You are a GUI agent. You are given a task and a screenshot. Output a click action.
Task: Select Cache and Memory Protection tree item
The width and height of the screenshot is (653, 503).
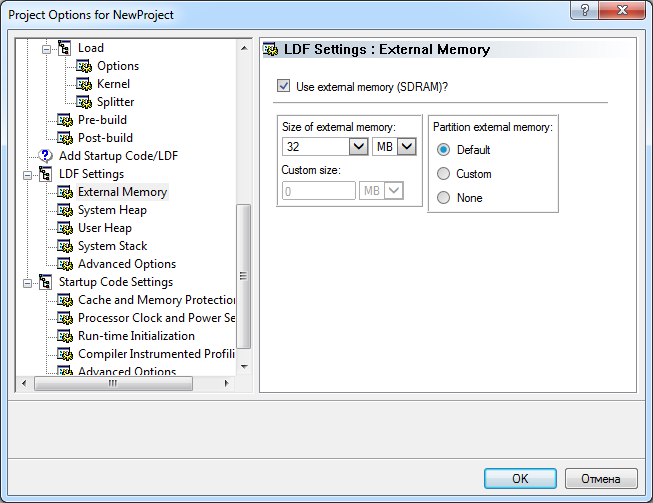(156, 300)
